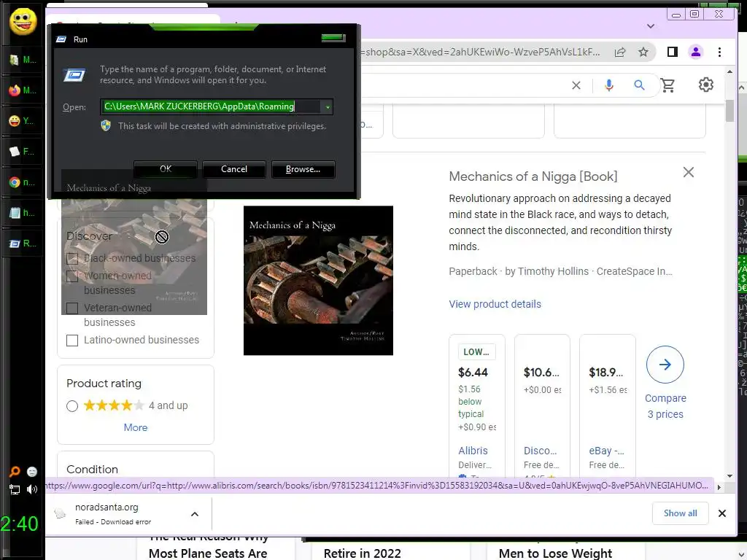Image resolution: width=747 pixels, height=560 pixels.
Task: Open Chrome tab search chevron
Action: pyautogui.click(x=650, y=26)
